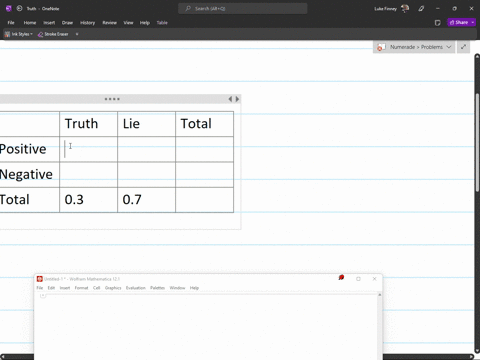Click the OneNote vertical scrollbar thumb

click(x=477, y=143)
